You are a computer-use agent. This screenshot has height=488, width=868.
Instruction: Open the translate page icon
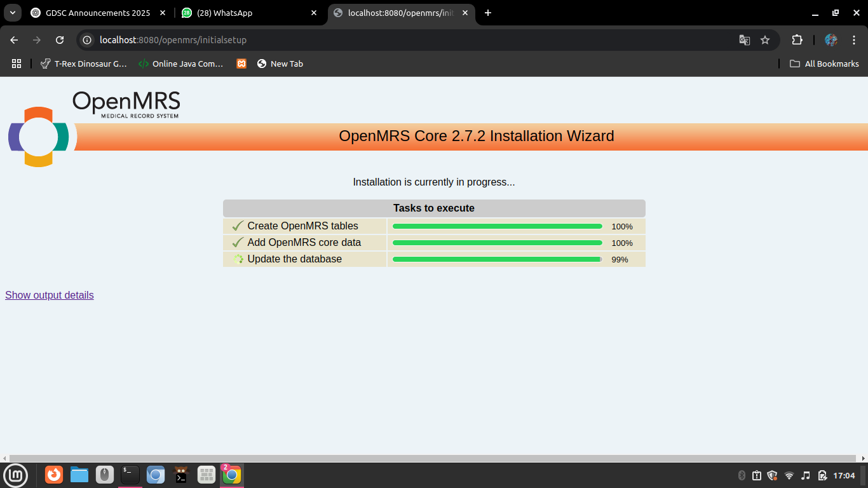745,40
